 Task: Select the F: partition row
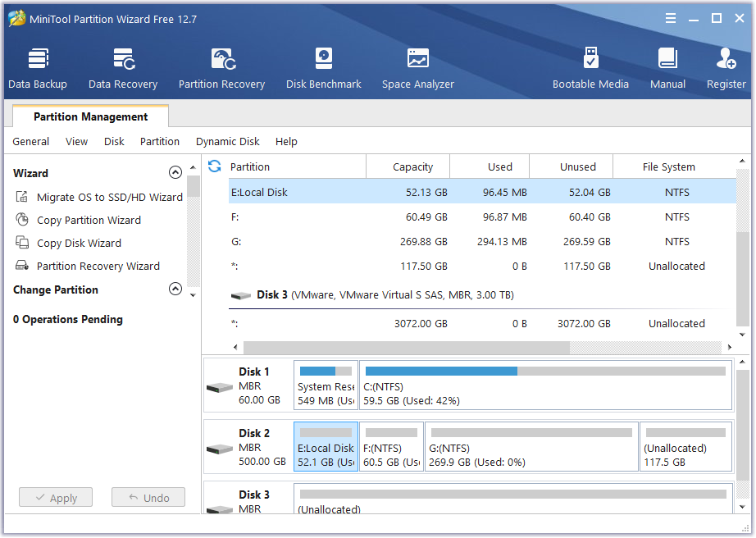pyautogui.click(x=482, y=217)
